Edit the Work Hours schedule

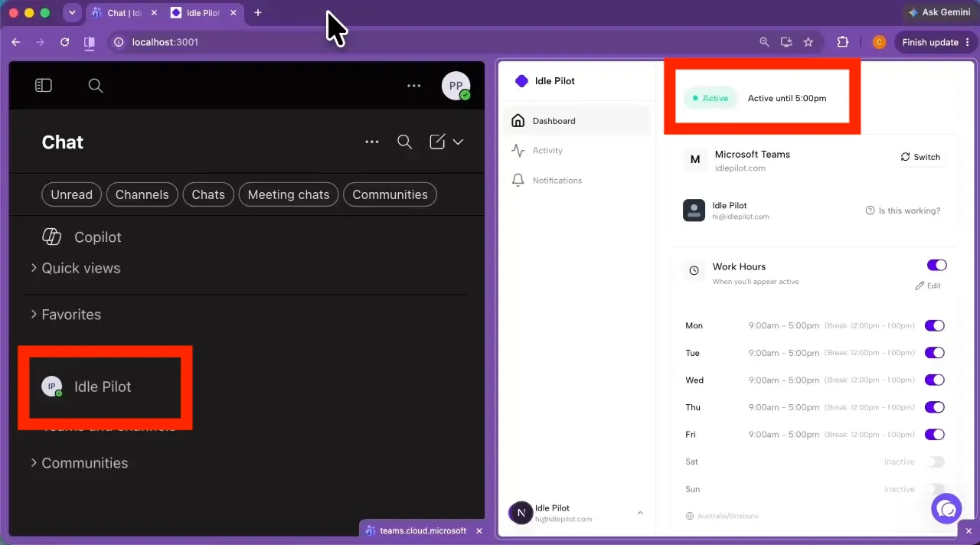coord(928,286)
